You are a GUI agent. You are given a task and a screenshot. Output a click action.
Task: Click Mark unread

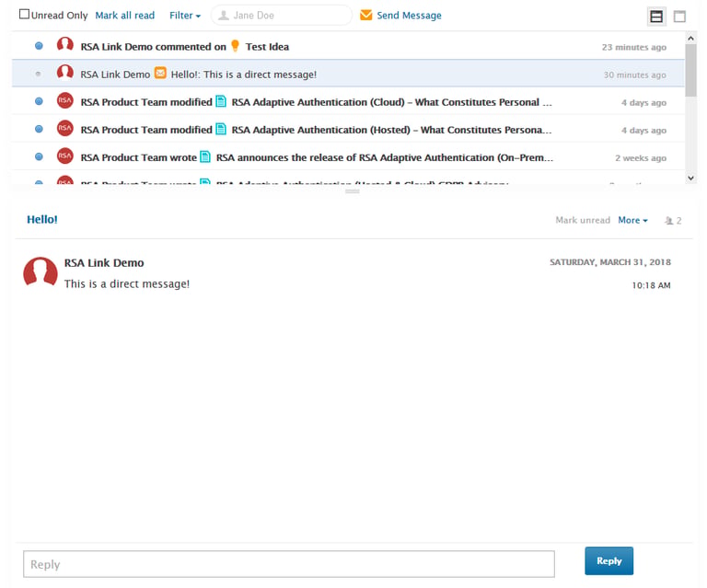[583, 220]
